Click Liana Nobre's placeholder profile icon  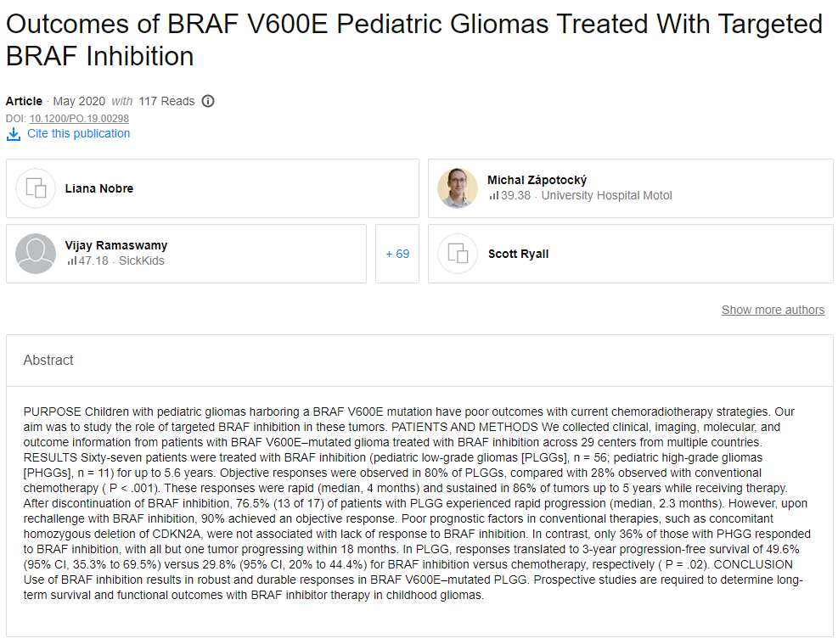[x=36, y=188]
